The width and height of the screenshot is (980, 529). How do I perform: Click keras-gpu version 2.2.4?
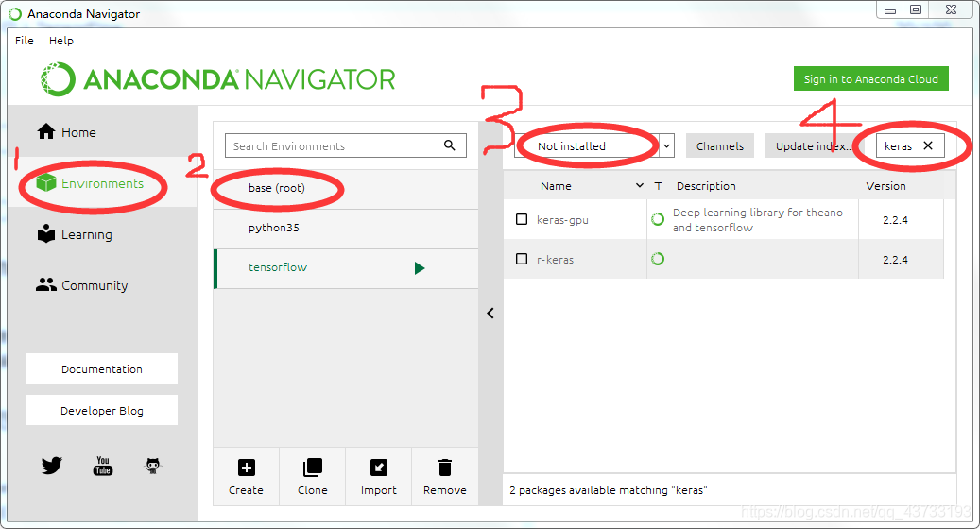pyautogui.click(x=895, y=220)
